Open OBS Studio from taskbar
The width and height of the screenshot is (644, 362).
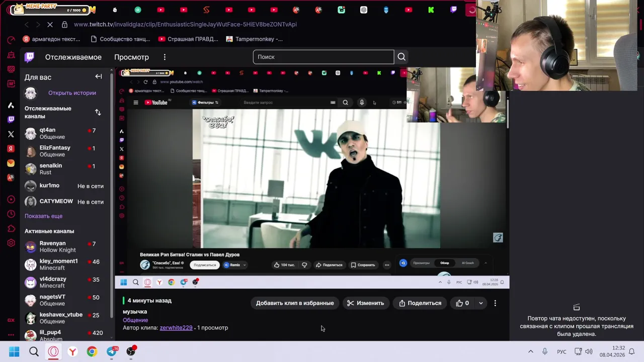pos(131,351)
